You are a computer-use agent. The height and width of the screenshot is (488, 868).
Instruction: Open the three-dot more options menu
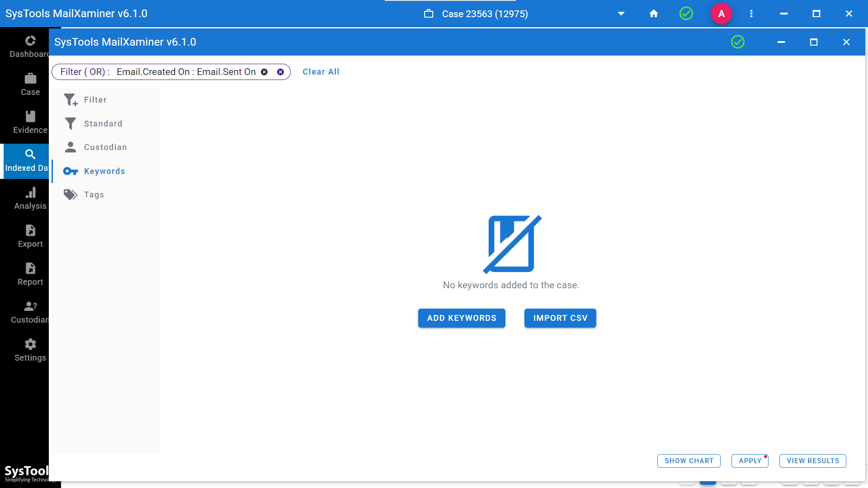tap(751, 14)
